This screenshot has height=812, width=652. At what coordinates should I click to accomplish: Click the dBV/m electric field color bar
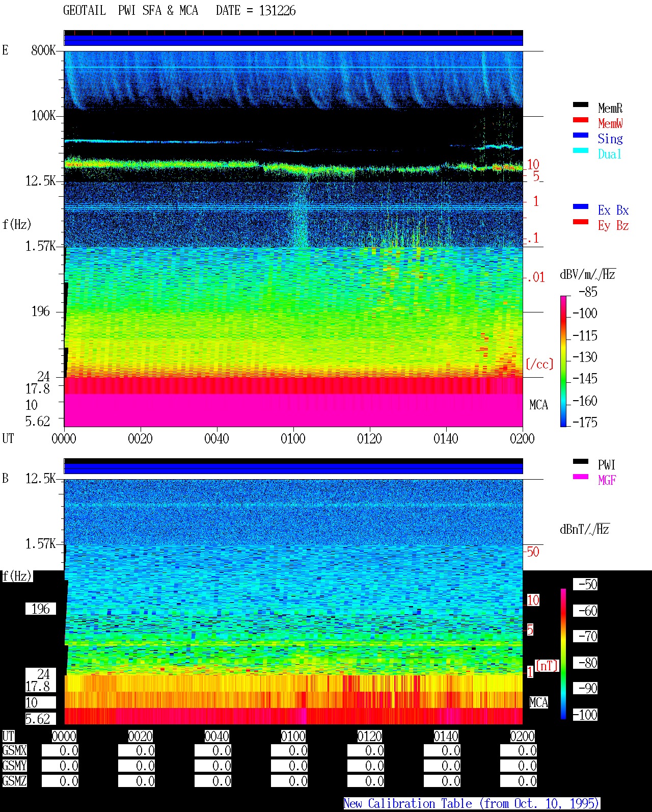point(563,361)
